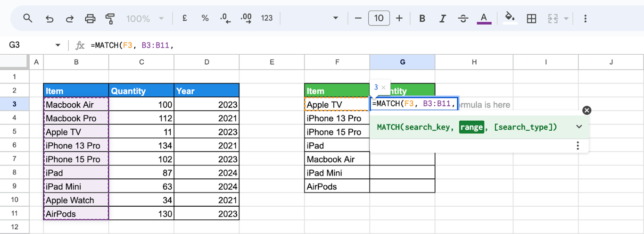Format as currency with pound icon

point(184,18)
